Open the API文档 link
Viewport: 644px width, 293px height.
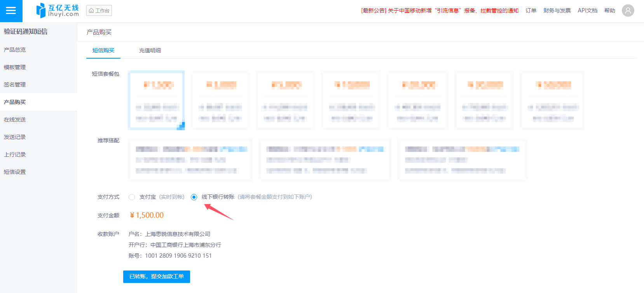587,10
